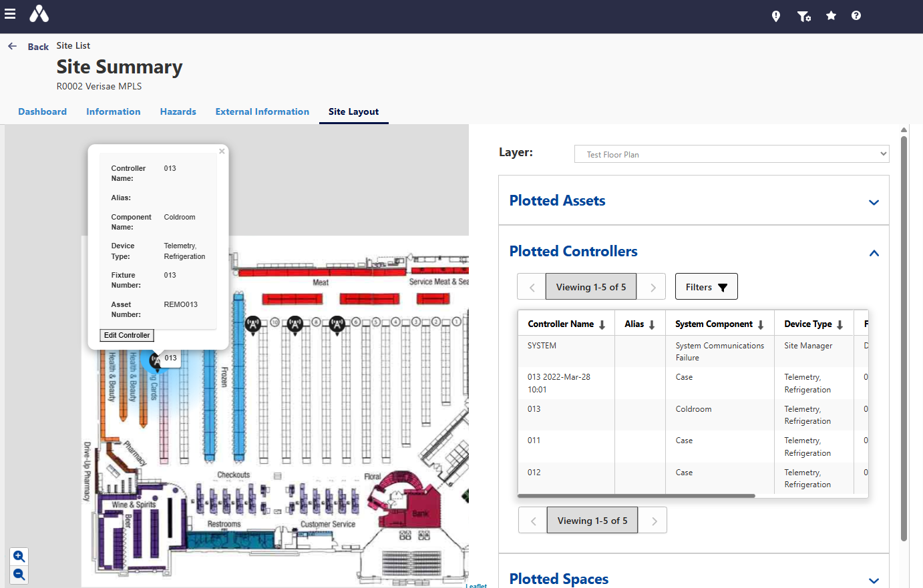The height and width of the screenshot is (588, 923).
Task: Open the help question mark icon
Action: tap(856, 15)
